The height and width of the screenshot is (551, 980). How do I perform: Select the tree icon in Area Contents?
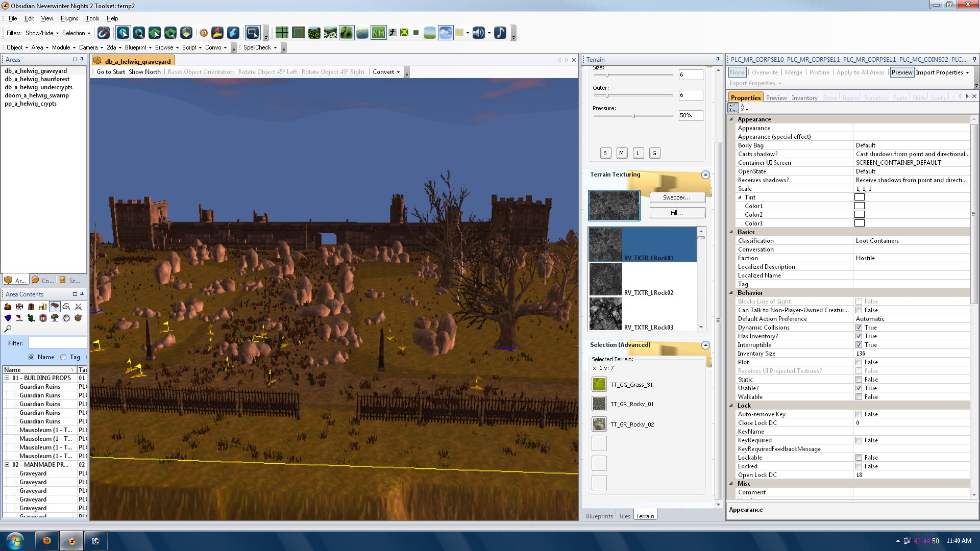55,318
